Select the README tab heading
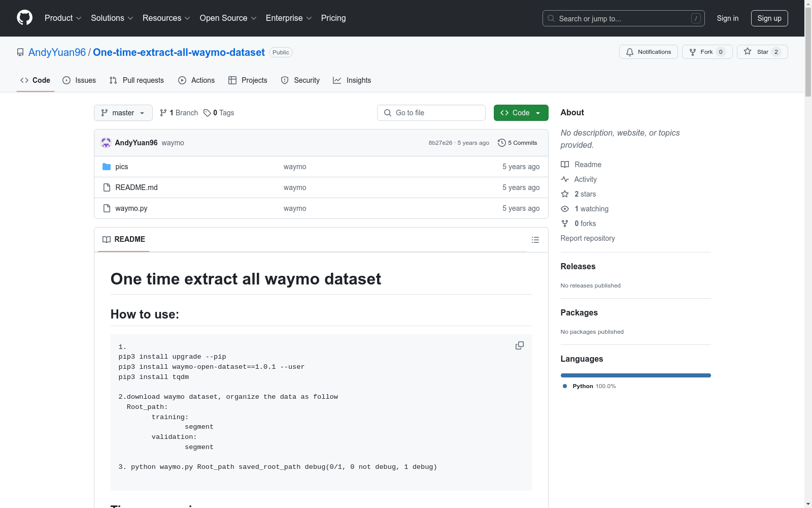This screenshot has width=812, height=508. 124,239
